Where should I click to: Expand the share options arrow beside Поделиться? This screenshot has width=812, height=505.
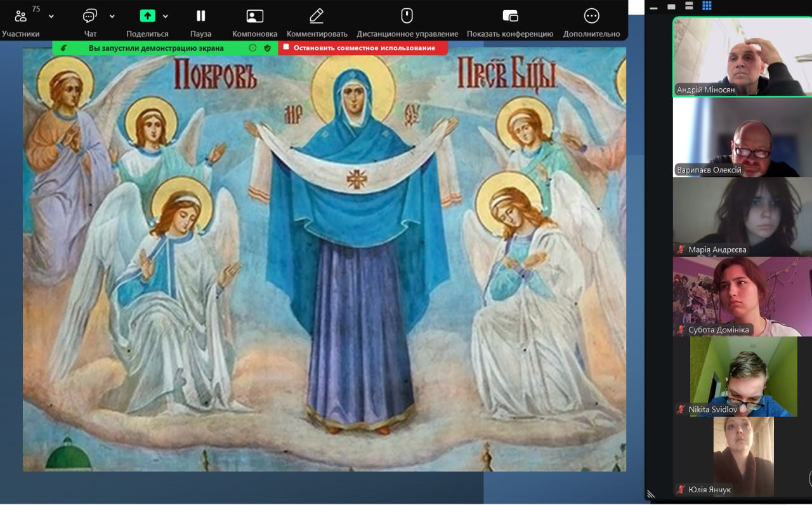point(166,16)
